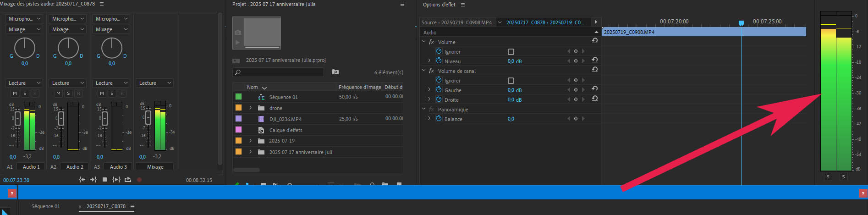Viewport: 868px width, 215px height.
Task: Click the Niveau 0,0 dB value
Action: 514,61
